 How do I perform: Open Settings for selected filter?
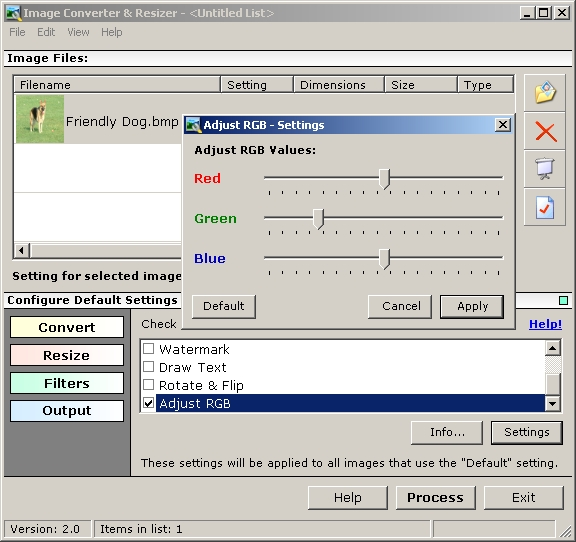[x=526, y=432]
